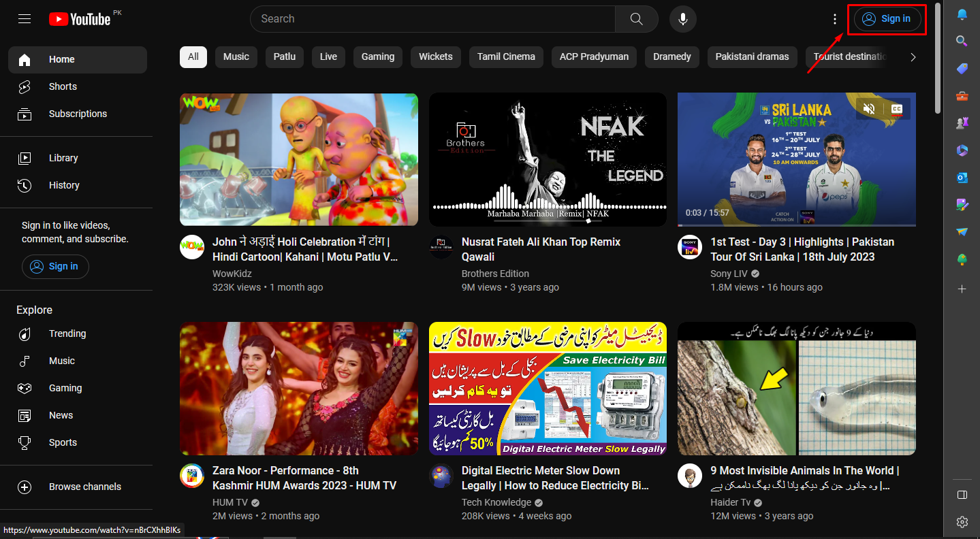
Task: Select the Tamil Cinema chip
Action: click(506, 56)
